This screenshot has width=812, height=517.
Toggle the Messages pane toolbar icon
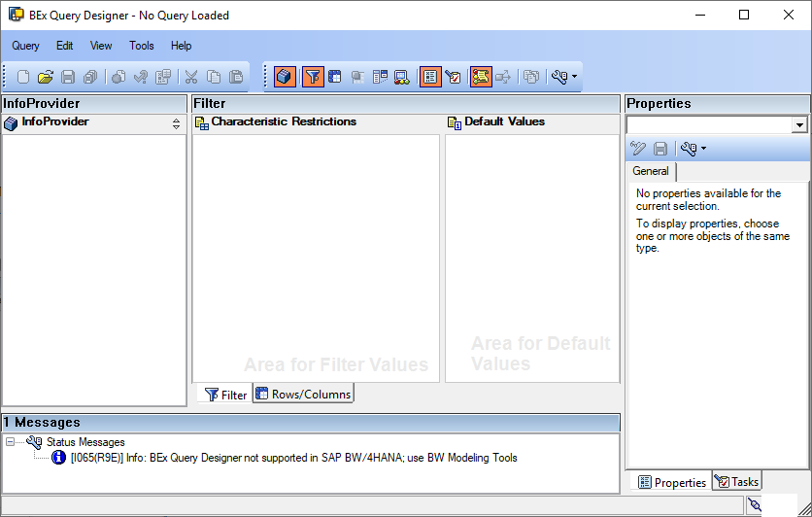tap(481, 77)
